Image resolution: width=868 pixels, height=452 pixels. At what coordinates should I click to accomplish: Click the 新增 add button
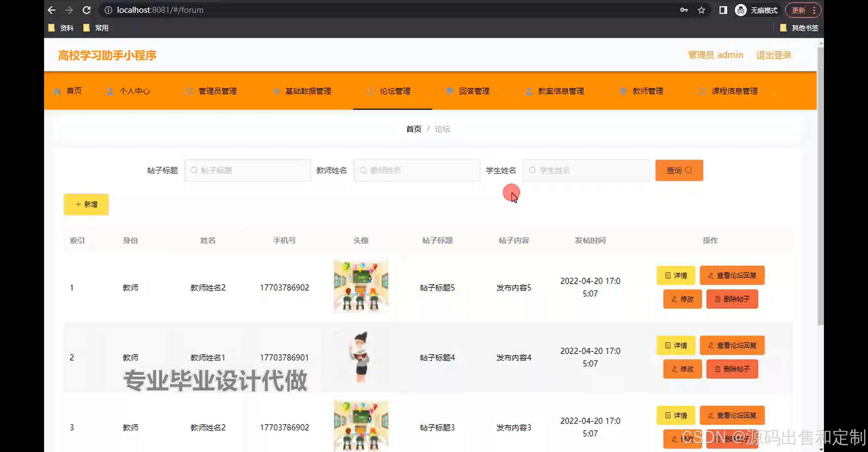click(86, 204)
